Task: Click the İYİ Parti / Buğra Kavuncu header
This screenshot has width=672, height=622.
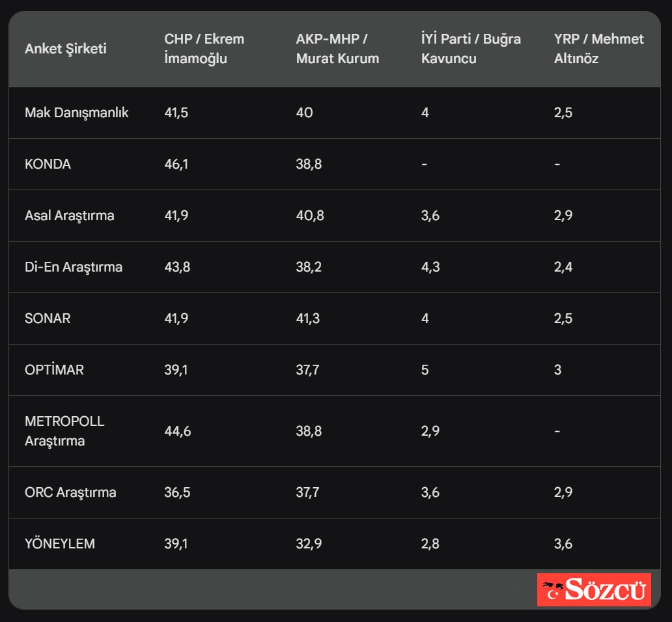Action: [471, 49]
